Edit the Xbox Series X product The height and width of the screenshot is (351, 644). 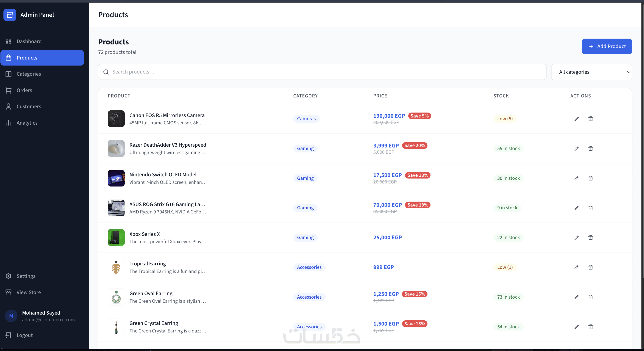pyautogui.click(x=576, y=238)
